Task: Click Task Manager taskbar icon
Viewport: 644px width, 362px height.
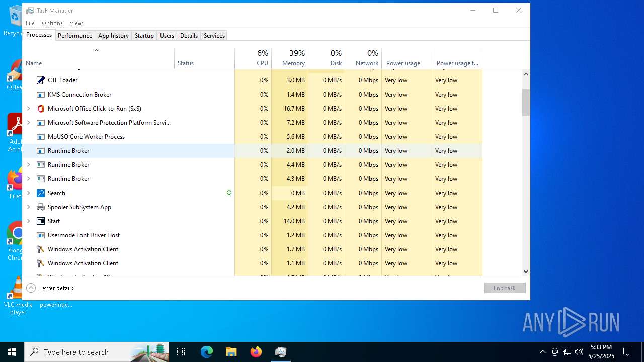Action: click(x=280, y=352)
